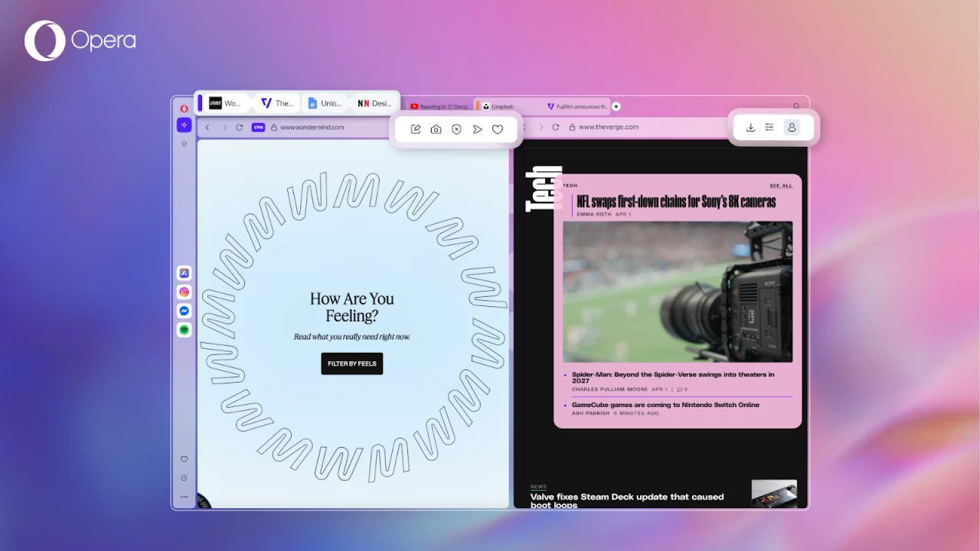Viewport: 980px width, 551px height.
Task: Toggle the VPN badge in address bar
Action: click(258, 127)
